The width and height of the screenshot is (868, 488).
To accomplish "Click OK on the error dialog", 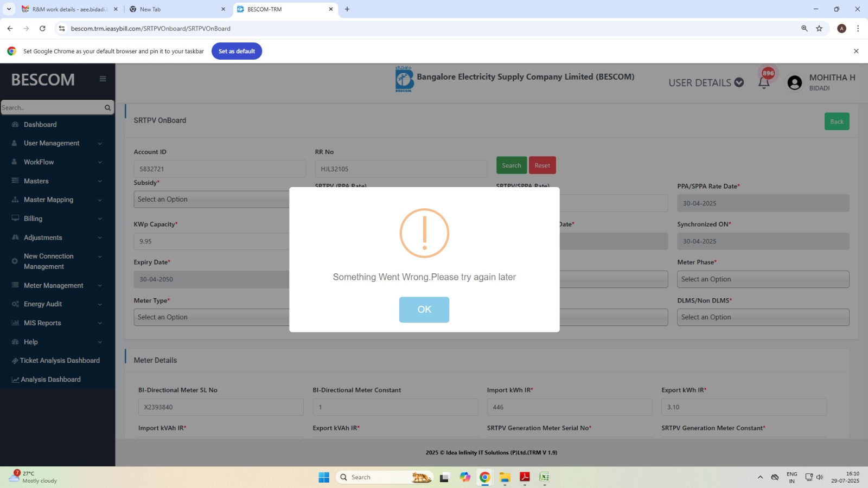I will [424, 310].
